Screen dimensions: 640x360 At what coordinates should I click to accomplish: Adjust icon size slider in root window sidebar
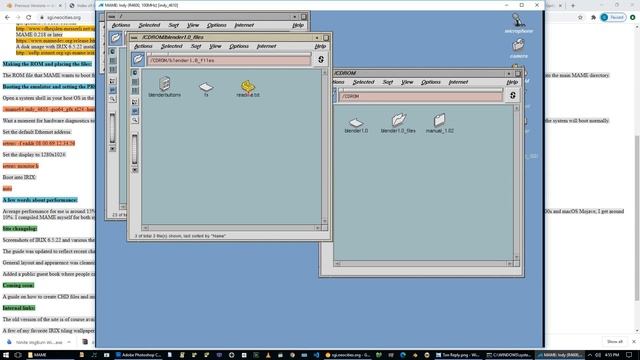click(112, 128)
